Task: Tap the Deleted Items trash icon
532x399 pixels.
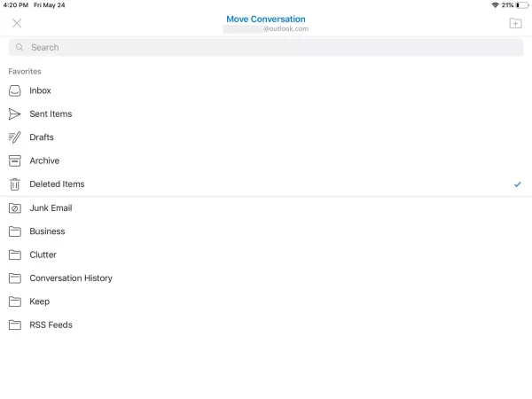Action: [x=14, y=184]
